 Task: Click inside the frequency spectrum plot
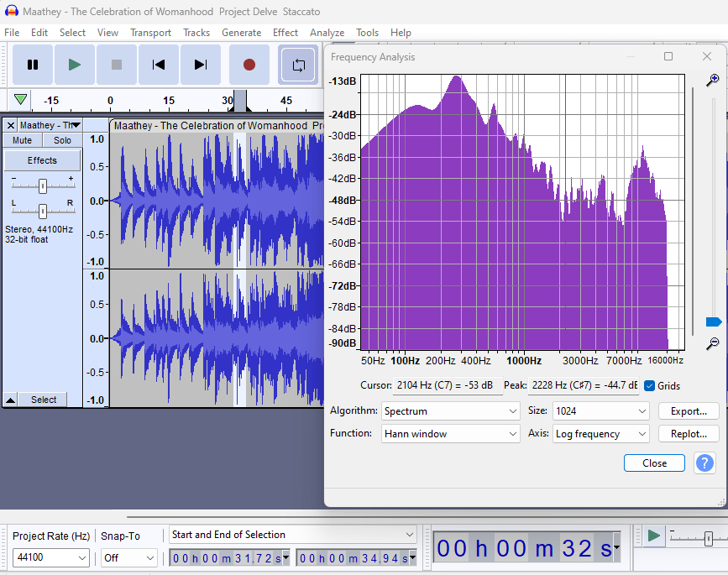522,212
